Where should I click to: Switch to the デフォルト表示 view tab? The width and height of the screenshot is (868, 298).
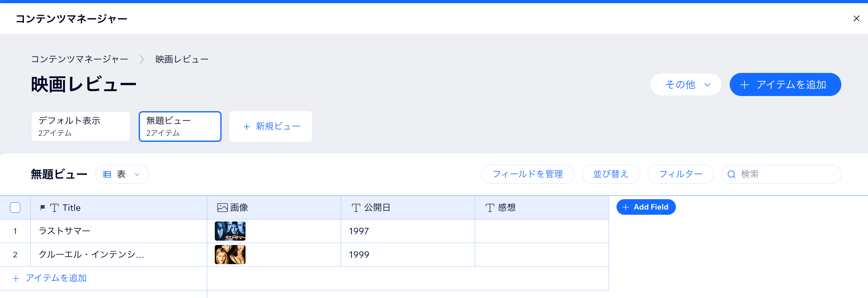81,126
